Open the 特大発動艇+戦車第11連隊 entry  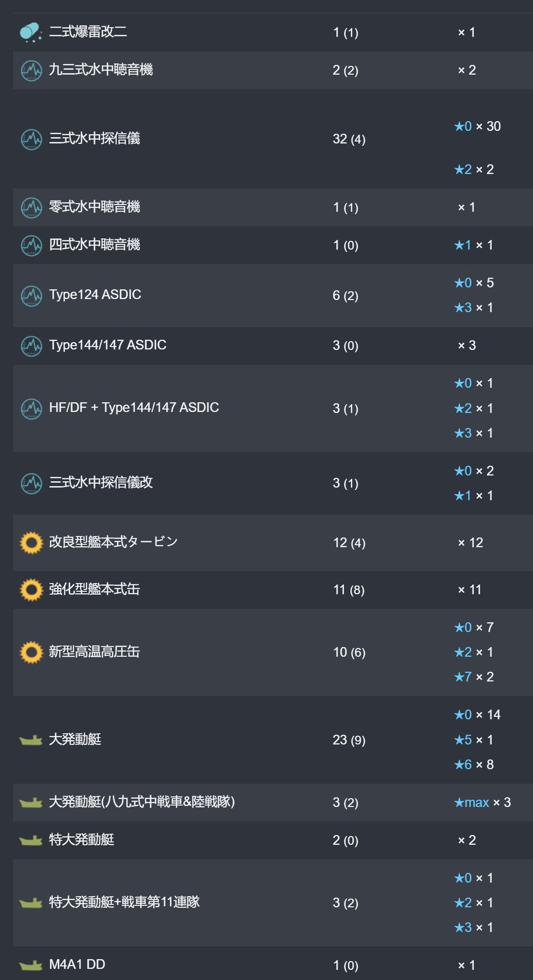coord(125,902)
